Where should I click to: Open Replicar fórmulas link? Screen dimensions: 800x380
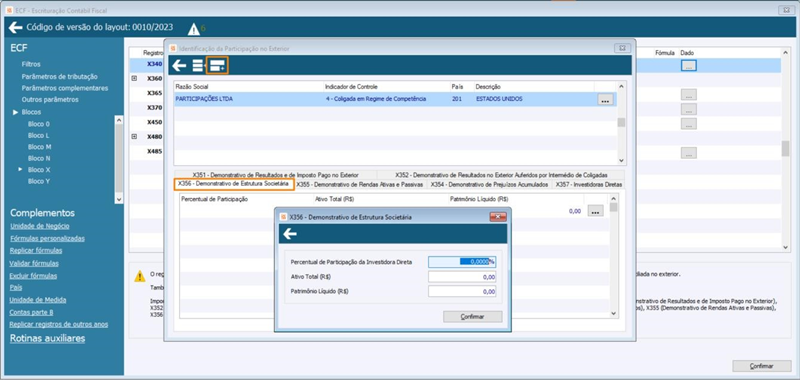(x=36, y=250)
